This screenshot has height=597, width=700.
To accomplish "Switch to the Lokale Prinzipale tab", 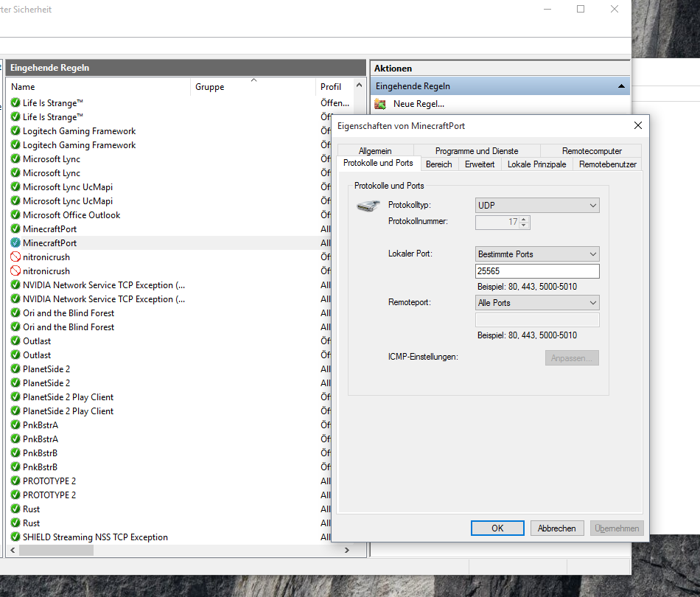I will pos(536,164).
